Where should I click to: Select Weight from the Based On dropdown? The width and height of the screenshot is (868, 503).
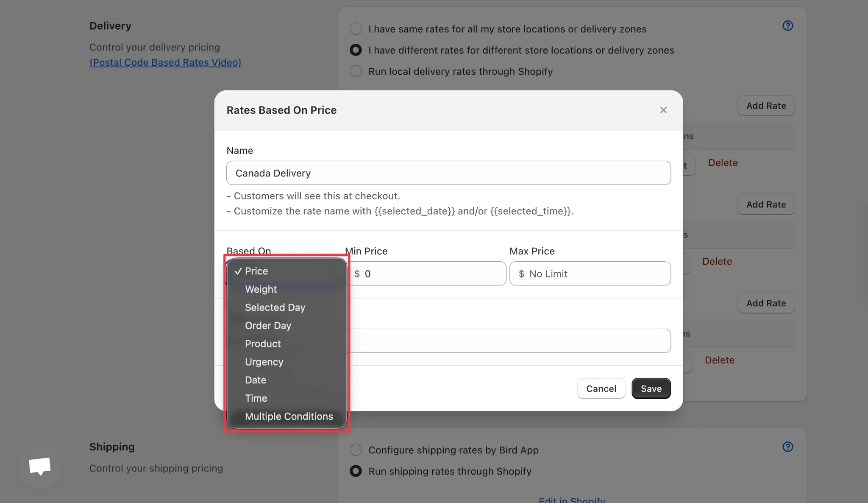(261, 289)
